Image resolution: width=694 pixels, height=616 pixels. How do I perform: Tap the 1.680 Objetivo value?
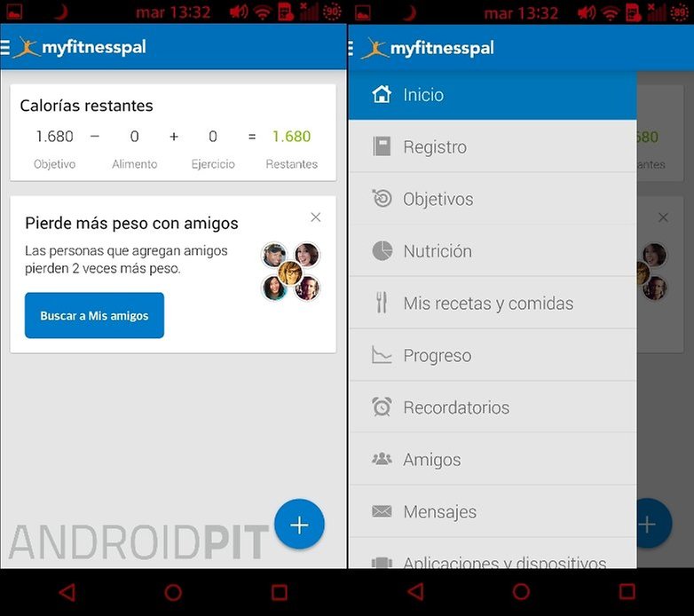tap(54, 137)
